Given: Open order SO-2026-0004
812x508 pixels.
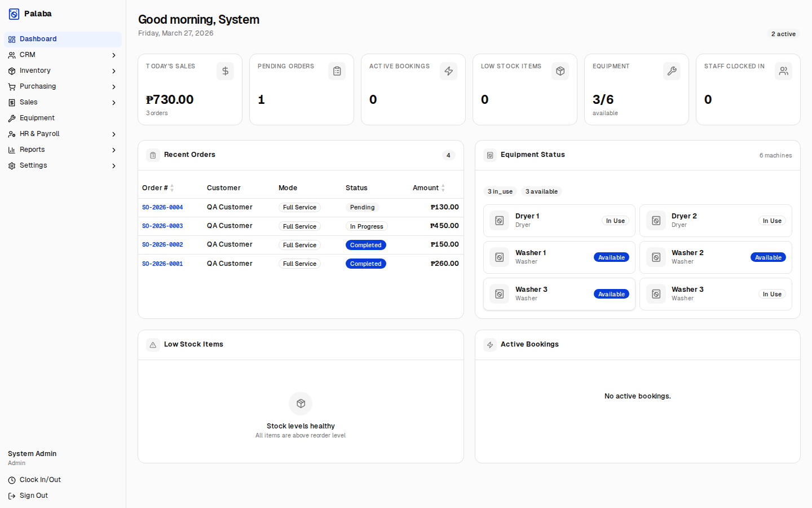Looking at the screenshot, I should point(162,207).
